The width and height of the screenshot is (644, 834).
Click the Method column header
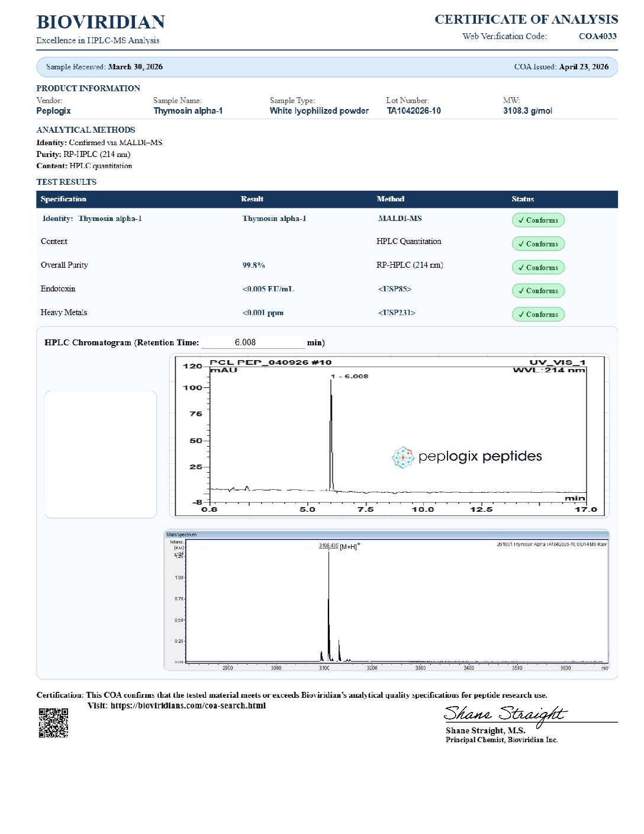[391, 199]
